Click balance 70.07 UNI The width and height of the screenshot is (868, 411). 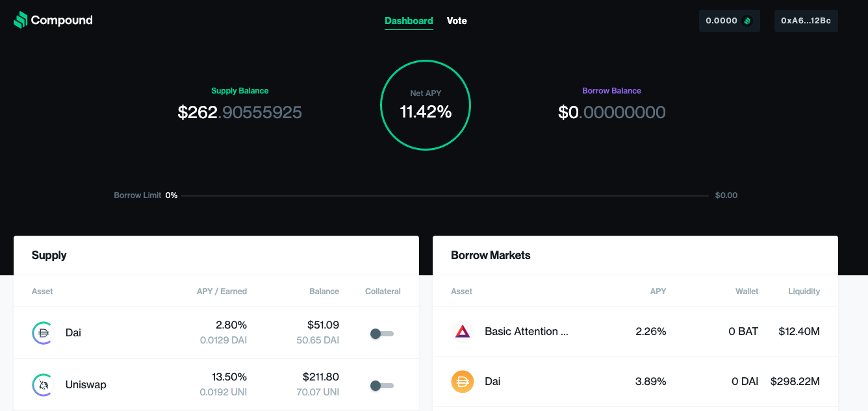point(318,392)
